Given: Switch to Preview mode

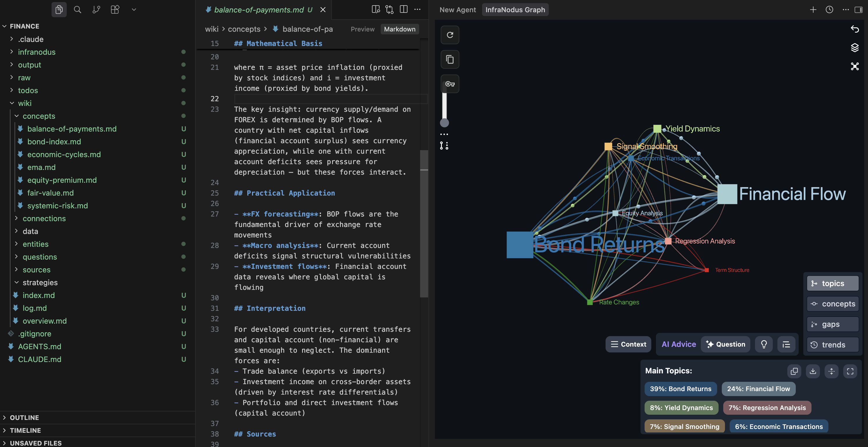Looking at the screenshot, I should (363, 29).
